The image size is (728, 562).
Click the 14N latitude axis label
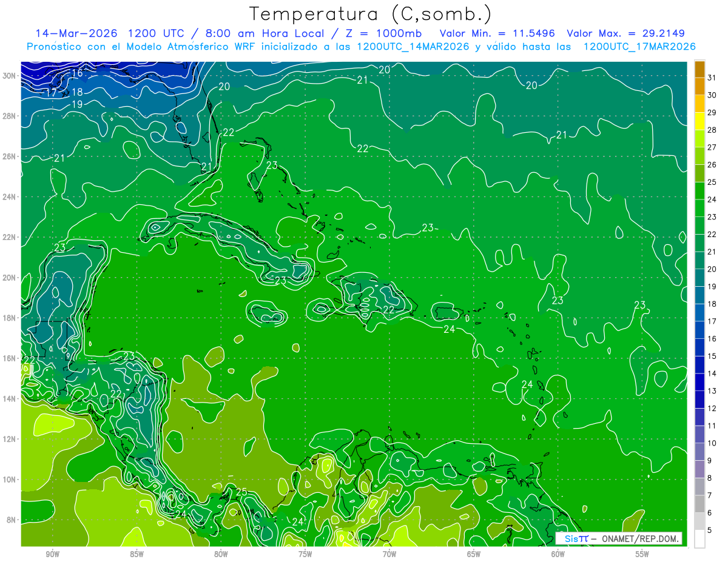(10, 399)
